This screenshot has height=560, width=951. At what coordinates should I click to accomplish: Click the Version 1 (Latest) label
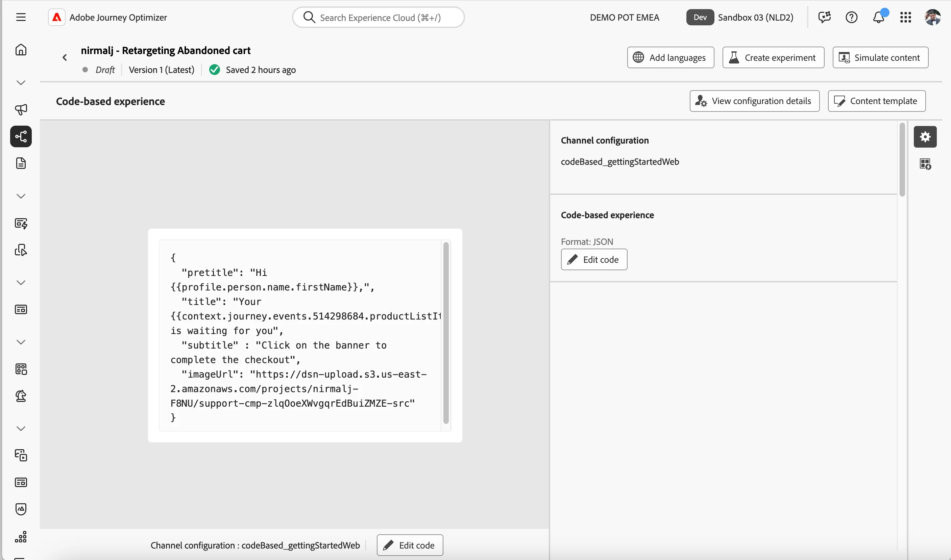161,70
